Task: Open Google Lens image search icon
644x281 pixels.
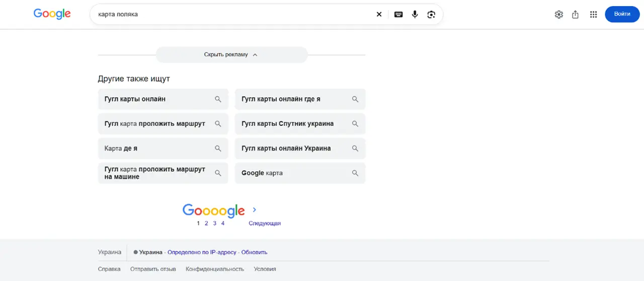Action: (x=431, y=14)
